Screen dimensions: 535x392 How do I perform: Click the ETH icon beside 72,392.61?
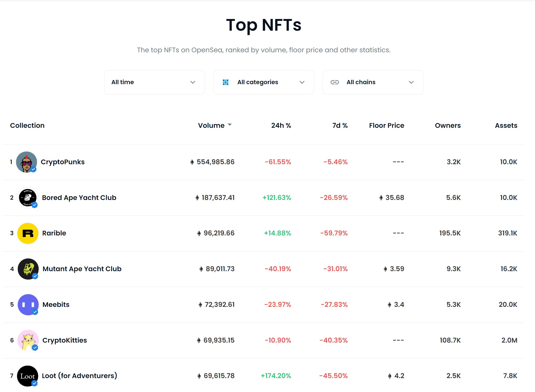[200, 305]
